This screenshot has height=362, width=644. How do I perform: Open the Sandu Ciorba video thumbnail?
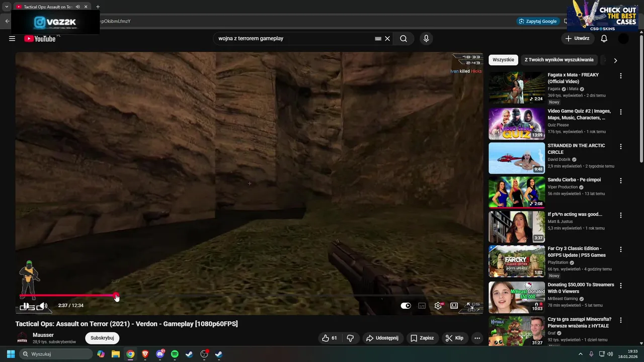517,193
